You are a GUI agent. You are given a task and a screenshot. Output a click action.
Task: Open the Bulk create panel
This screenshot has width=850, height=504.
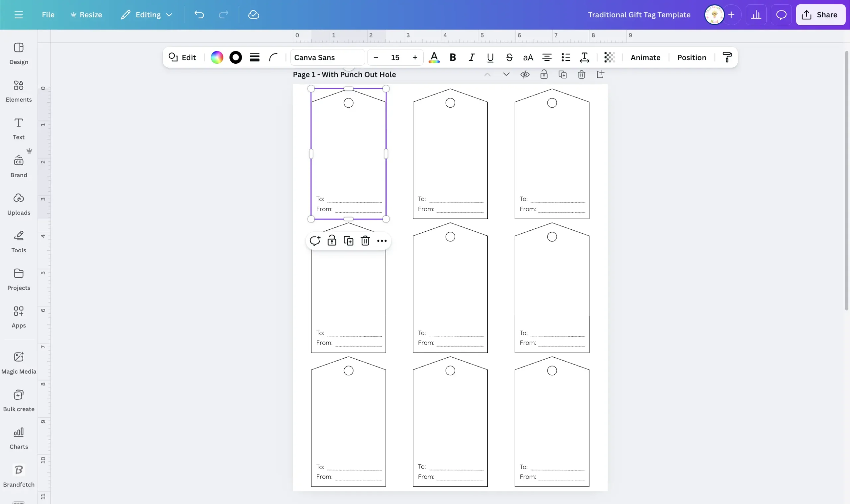19,400
